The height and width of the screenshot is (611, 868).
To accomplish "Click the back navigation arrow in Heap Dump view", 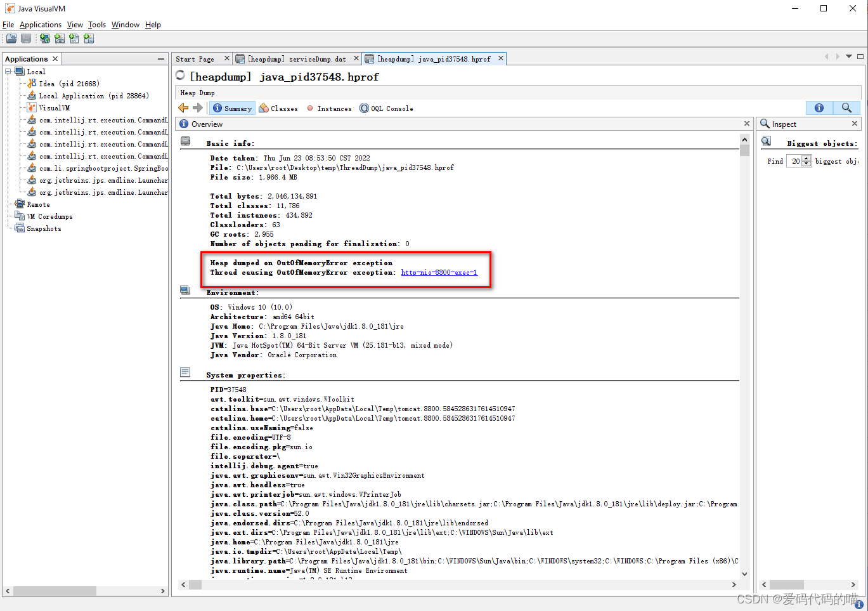I will click(x=183, y=108).
